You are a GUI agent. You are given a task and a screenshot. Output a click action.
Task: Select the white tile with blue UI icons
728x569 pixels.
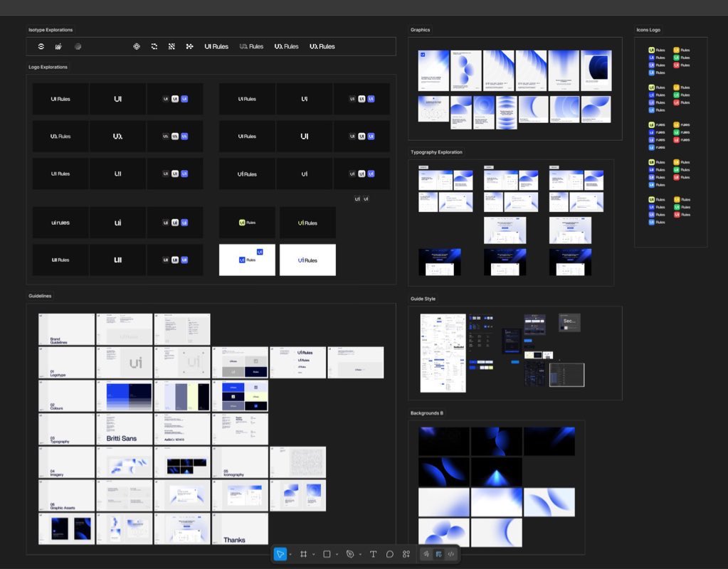(x=247, y=260)
